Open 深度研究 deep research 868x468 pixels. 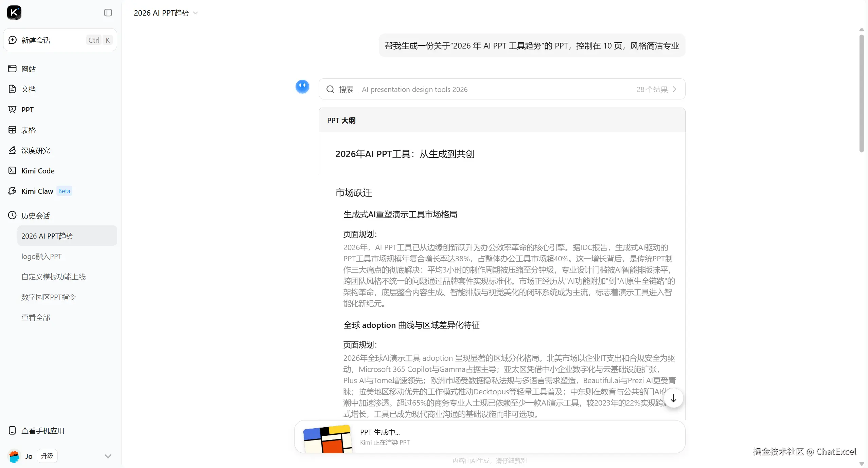pos(35,150)
